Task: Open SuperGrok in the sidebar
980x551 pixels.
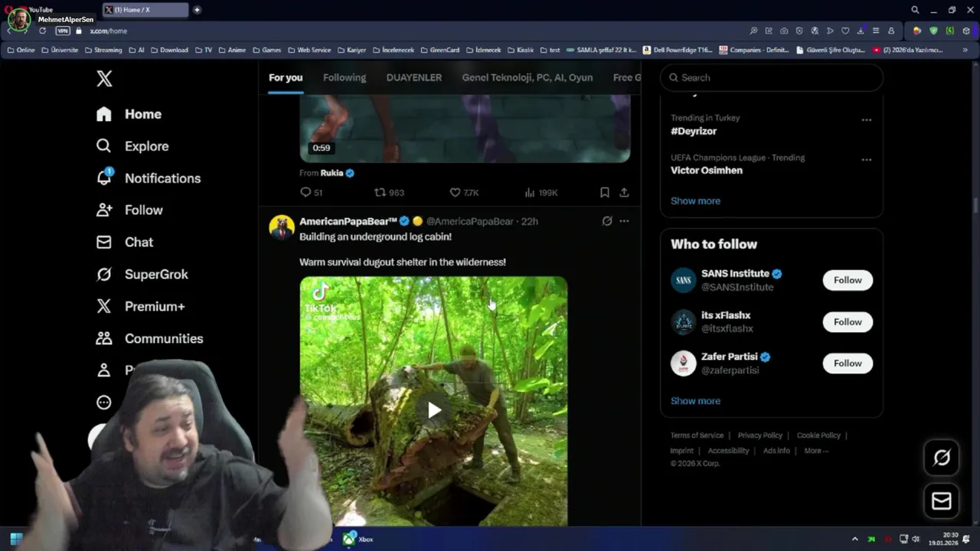Action: pyautogui.click(x=142, y=274)
